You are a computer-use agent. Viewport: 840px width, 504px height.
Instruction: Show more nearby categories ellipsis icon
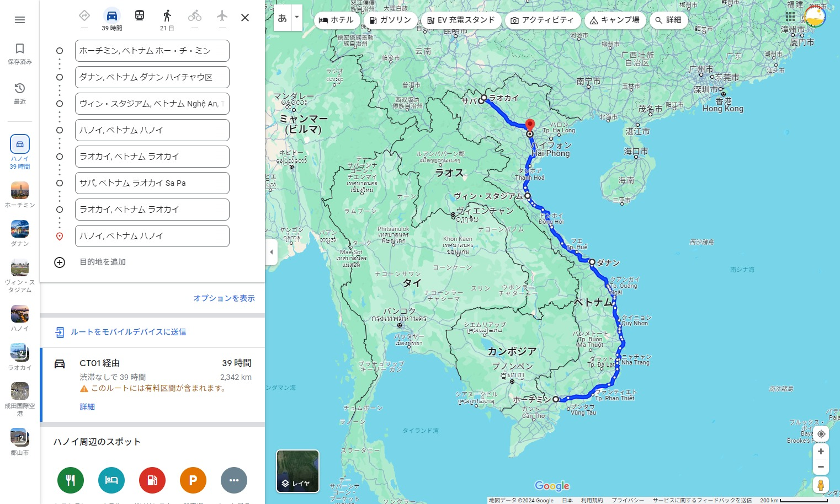[234, 480]
